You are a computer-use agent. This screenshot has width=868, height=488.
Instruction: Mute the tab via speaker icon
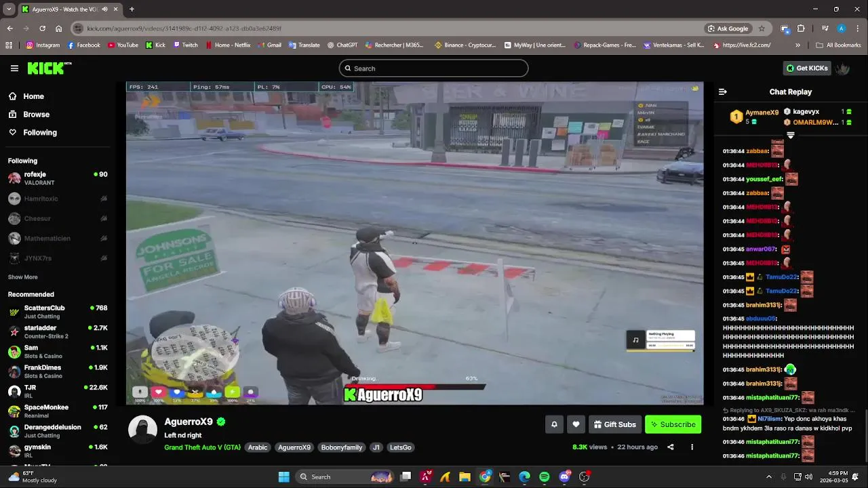(104, 9)
